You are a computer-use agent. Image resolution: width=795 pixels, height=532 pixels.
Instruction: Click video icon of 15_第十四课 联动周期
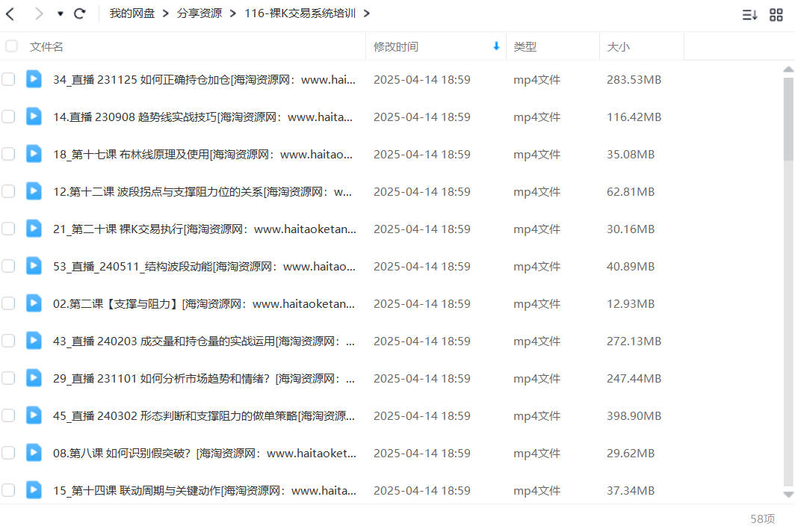pos(34,490)
